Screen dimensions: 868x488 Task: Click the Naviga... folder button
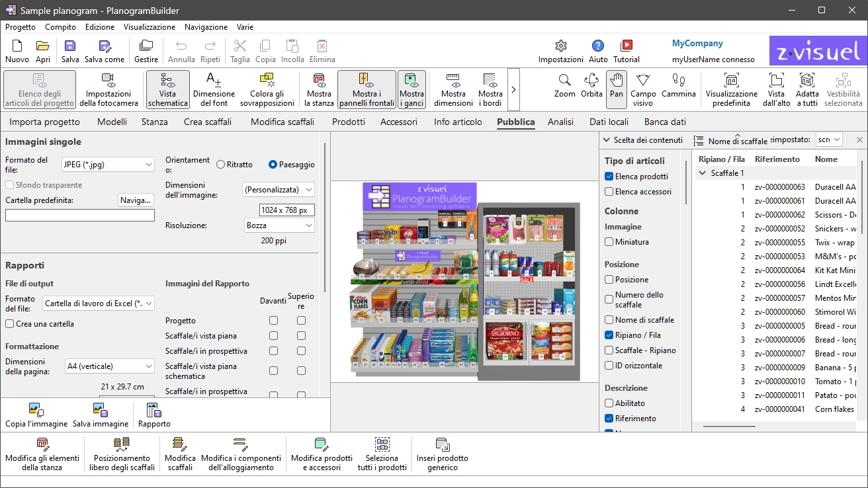(136, 200)
